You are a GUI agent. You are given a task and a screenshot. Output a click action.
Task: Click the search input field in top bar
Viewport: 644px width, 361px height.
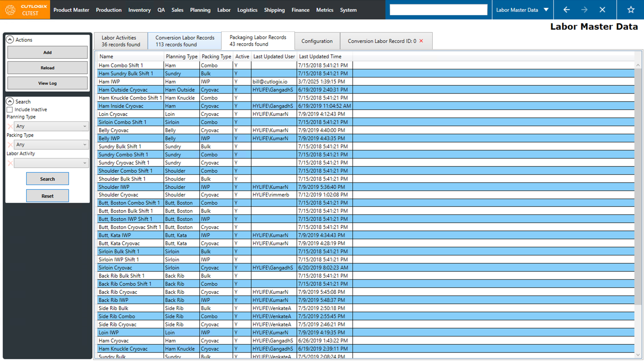(x=438, y=10)
